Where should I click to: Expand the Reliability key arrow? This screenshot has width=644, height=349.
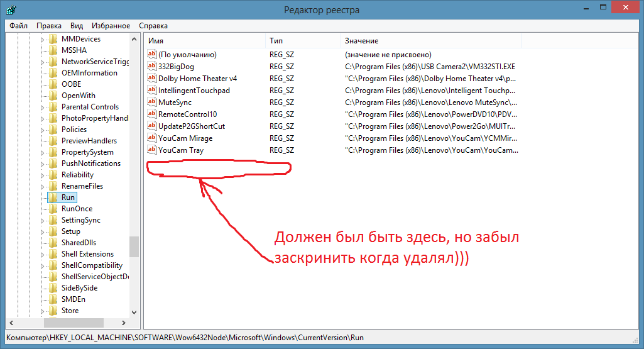(42, 175)
